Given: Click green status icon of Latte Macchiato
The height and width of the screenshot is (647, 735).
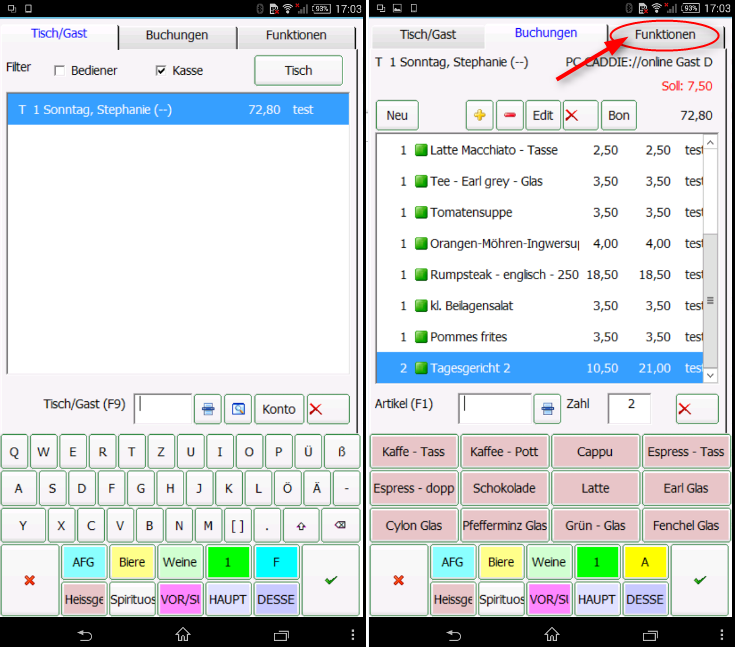Looking at the screenshot, I should [421, 150].
